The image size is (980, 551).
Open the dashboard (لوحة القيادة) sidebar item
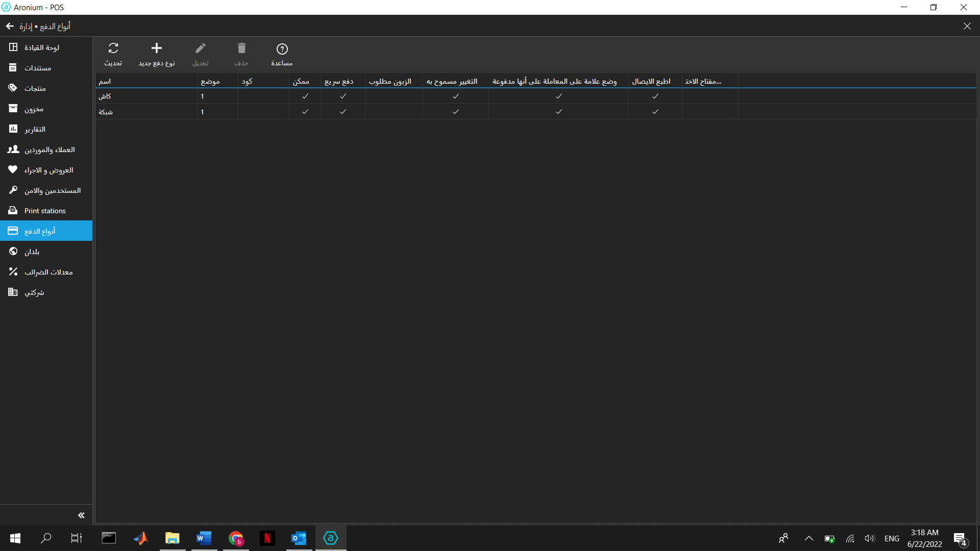click(42, 47)
